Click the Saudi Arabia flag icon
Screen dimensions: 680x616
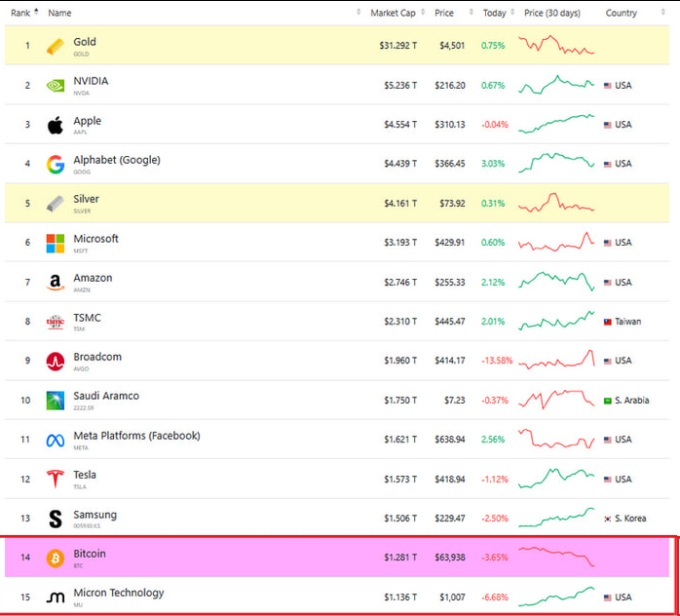[x=607, y=401]
